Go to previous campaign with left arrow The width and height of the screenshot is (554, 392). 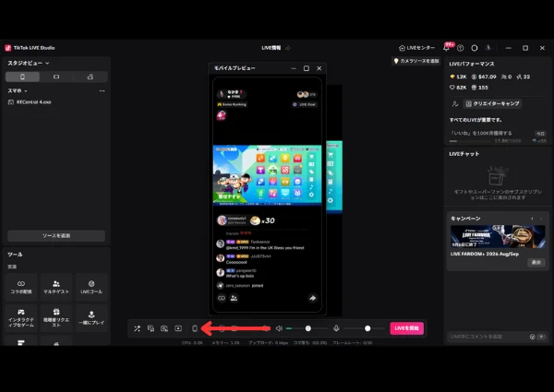point(532,219)
